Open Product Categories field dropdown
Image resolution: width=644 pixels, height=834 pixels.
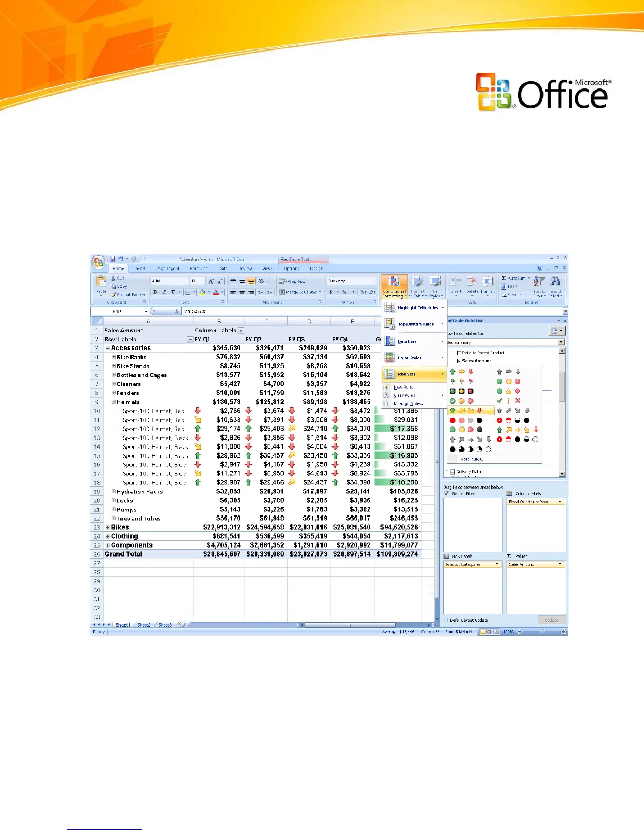point(497,564)
